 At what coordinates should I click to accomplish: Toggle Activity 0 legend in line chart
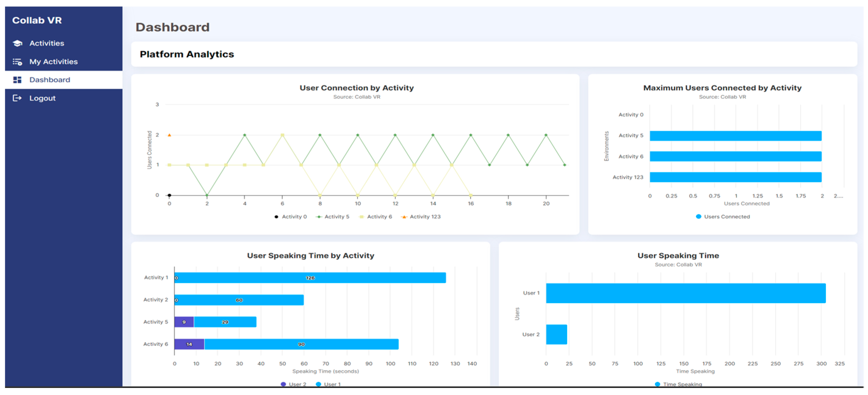[x=294, y=217]
